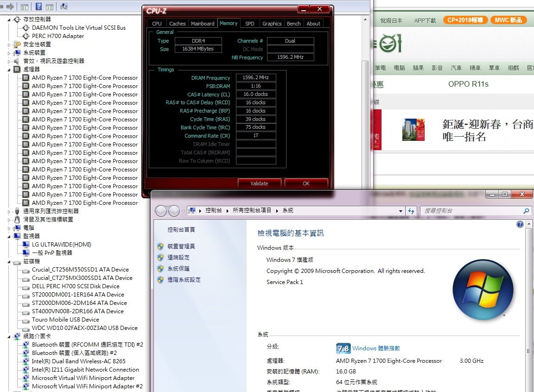Expand the 安全性裝置 tree node
This screenshot has height=392, width=534.
coord(9,44)
